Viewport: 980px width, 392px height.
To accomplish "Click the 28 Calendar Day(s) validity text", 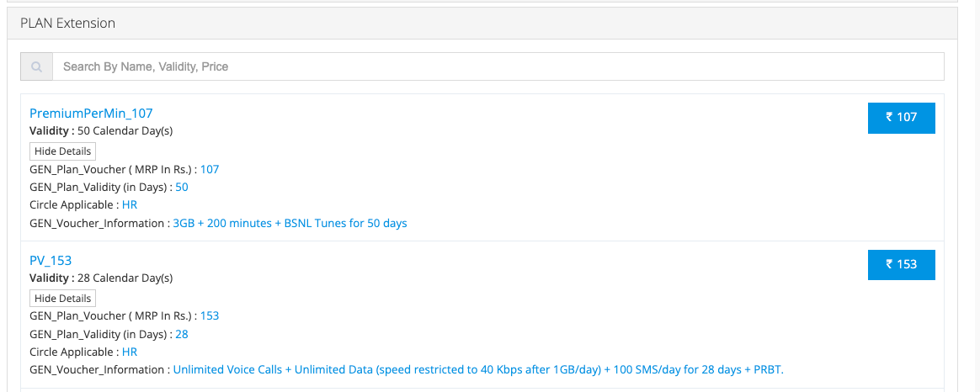I will [125, 278].
